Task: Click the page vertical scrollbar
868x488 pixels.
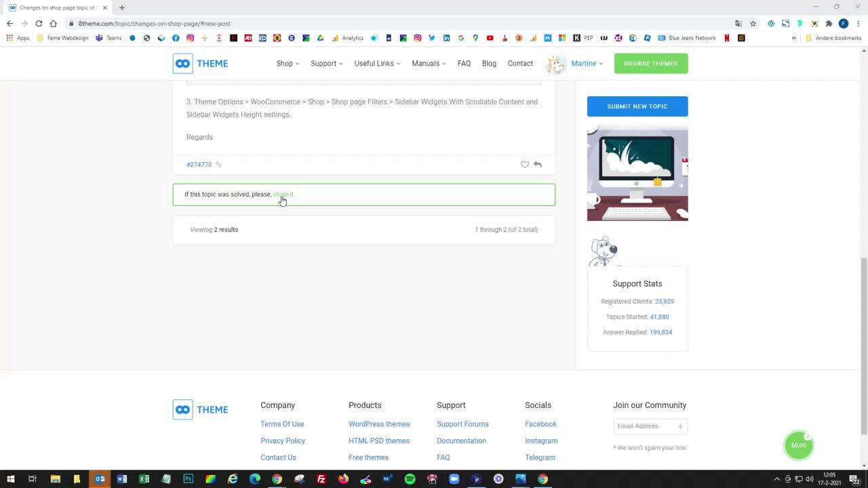Action: click(x=864, y=346)
